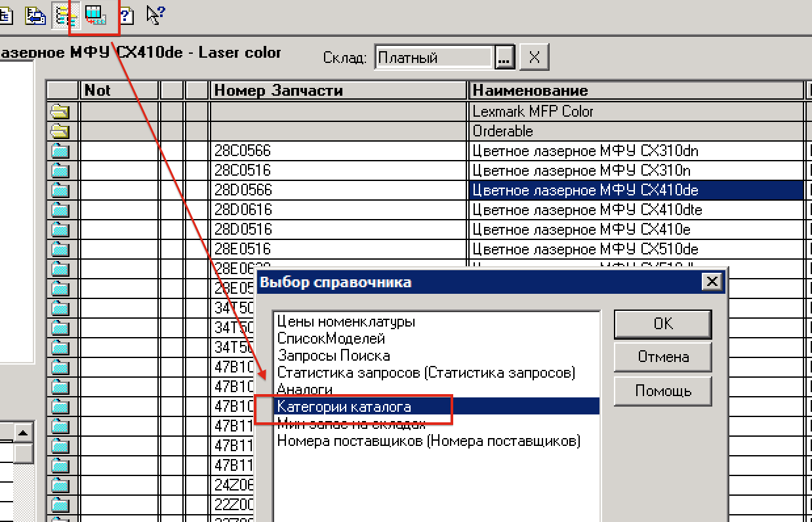Open the subordinate directory toolbar icon
The image size is (812, 522).
click(96, 15)
